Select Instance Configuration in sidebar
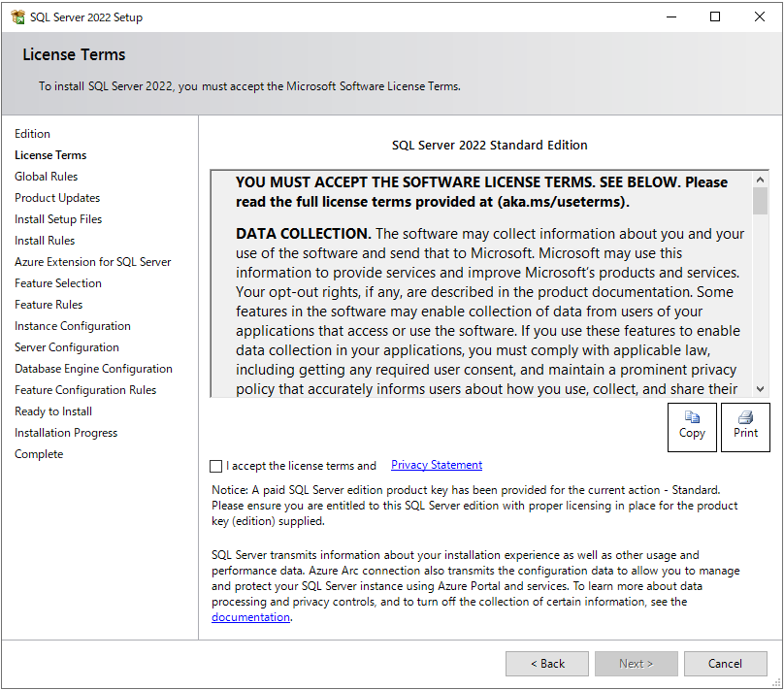This screenshot has width=784, height=690. 72,326
